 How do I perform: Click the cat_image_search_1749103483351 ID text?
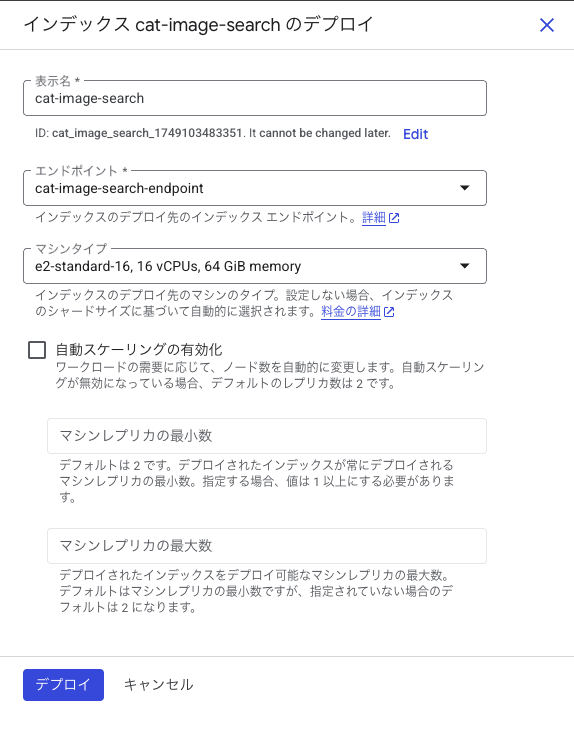point(147,133)
